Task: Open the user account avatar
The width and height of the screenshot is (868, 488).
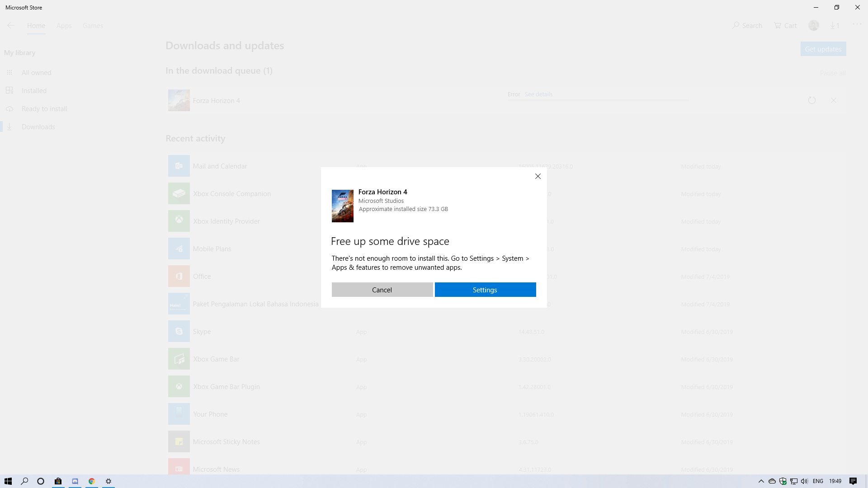Action: (814, 26)
